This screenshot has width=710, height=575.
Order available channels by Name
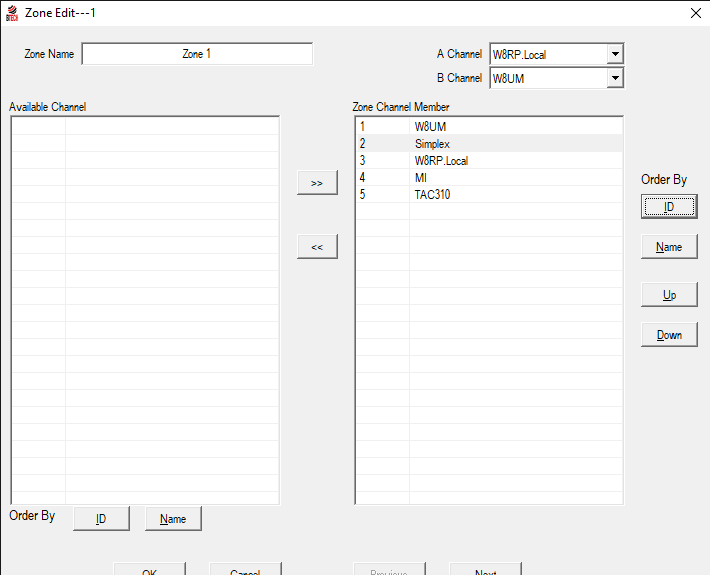click(x=173, y=519)
